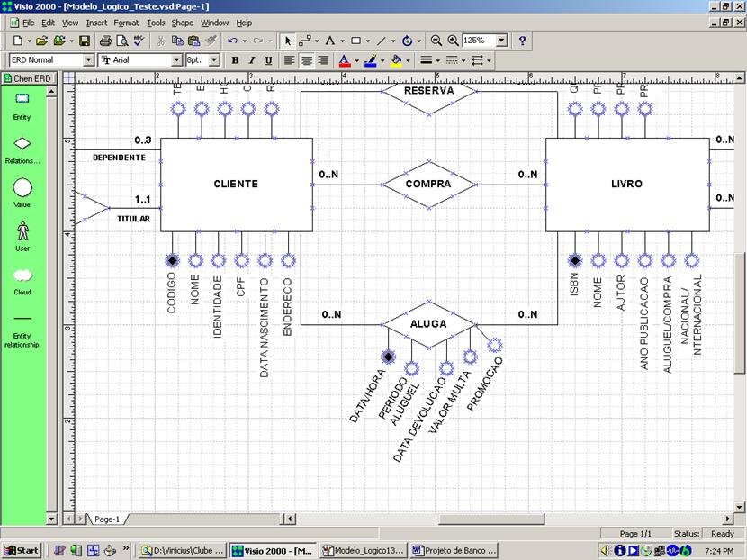Enable italic formatting
This screenshot has width=747, height=560.
point(251,60)
